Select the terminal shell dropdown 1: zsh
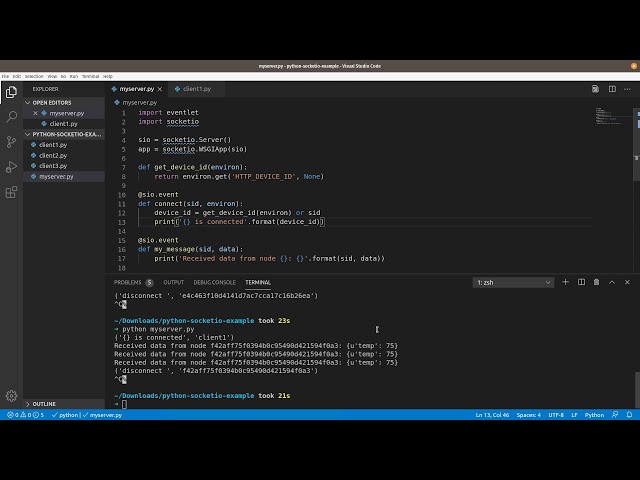 [x=513, y=282]
